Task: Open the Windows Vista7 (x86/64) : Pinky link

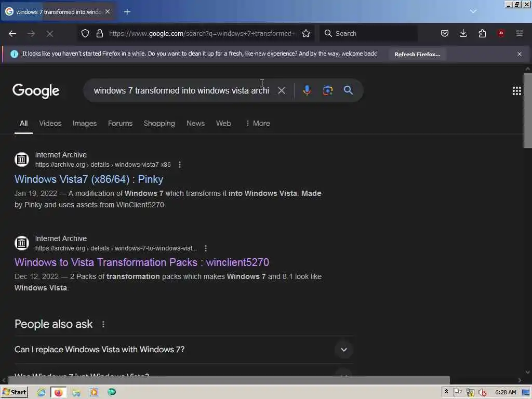Action: [x=89, y=179]
